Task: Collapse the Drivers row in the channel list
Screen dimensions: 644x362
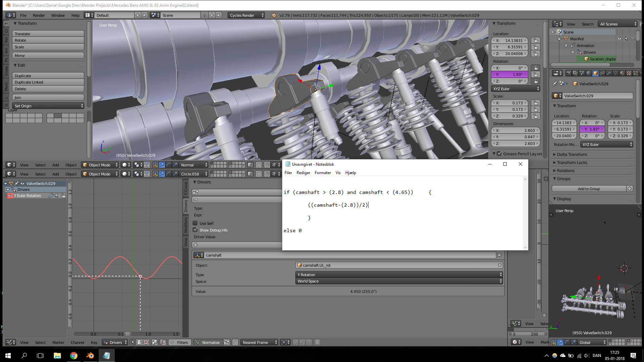Action: (x=8, y=190)
